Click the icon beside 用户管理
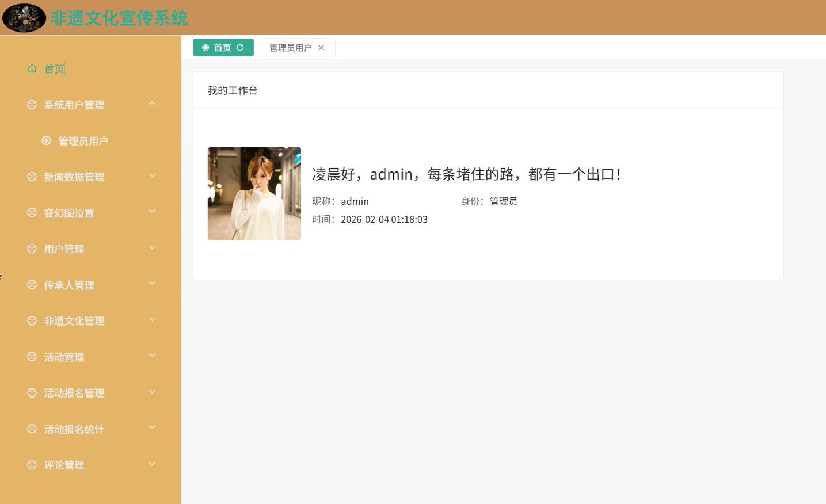The image size is (826, 504). coord(32,249)
